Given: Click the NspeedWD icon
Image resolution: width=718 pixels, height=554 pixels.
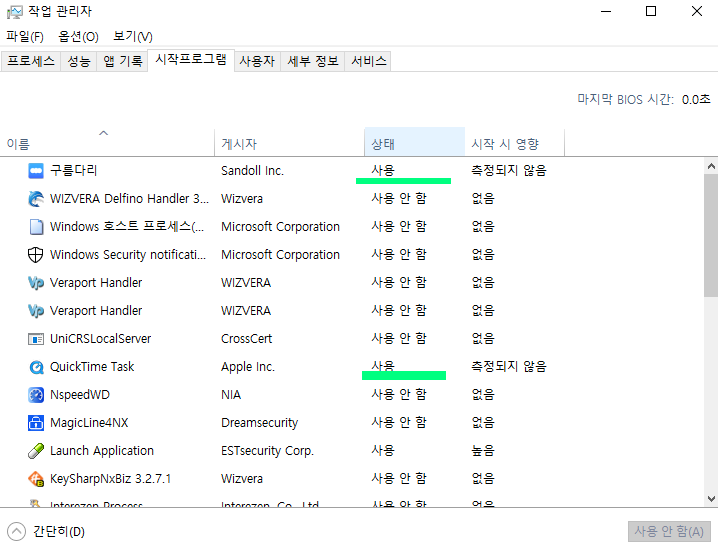Looking at the screenshot, I should tap(36, 395).
